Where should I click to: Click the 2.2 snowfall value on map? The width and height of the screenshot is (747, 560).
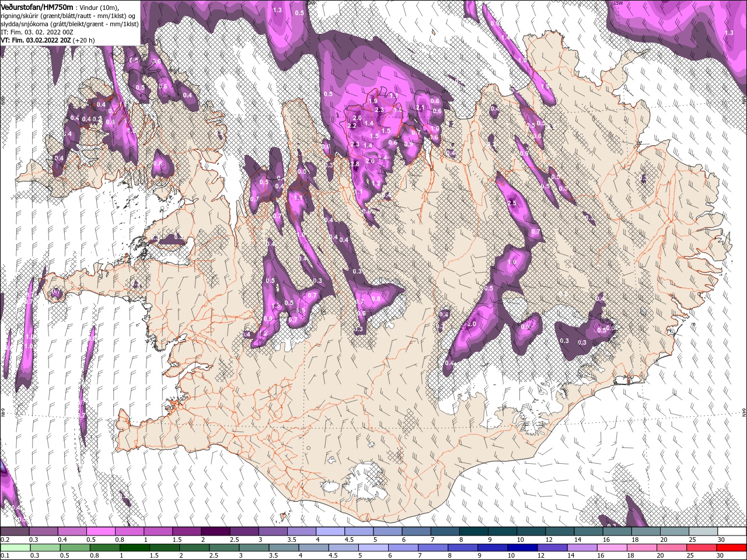click(351, 126)
